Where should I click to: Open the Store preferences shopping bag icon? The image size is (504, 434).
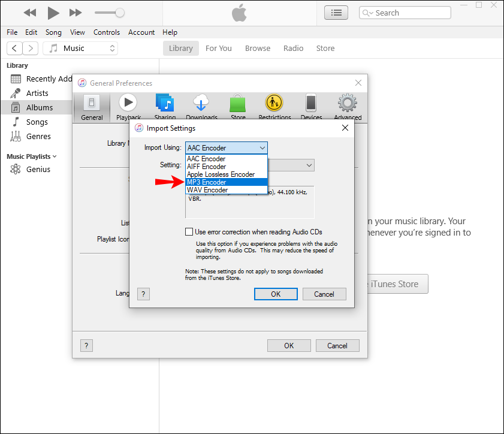238,107
